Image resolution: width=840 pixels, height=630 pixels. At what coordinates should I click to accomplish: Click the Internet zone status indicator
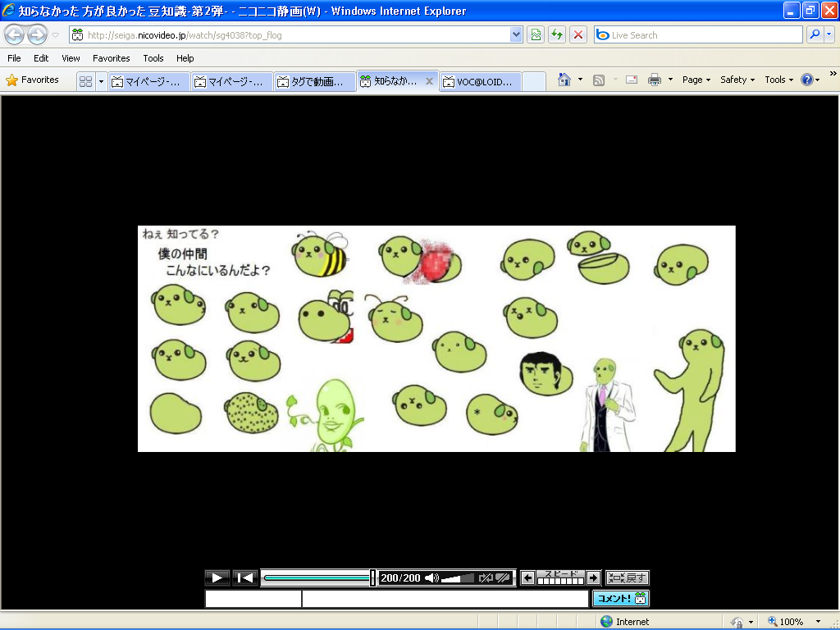[x=625, y=622]
